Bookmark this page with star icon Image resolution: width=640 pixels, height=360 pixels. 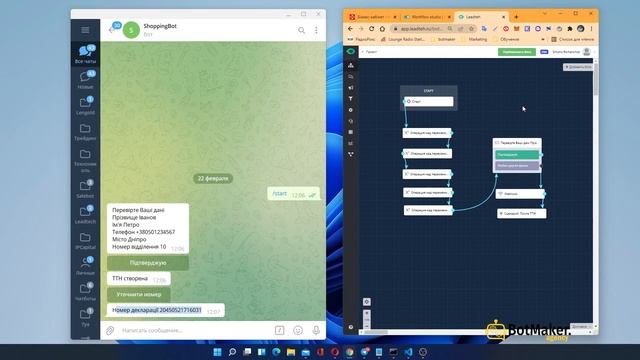(x=471, y=29)
